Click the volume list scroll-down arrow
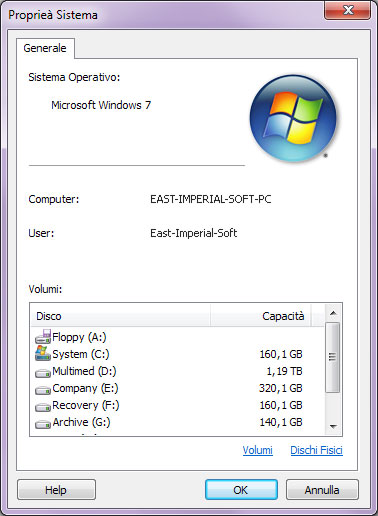This screenshot has width=378, height=516. tap(333, 426)
